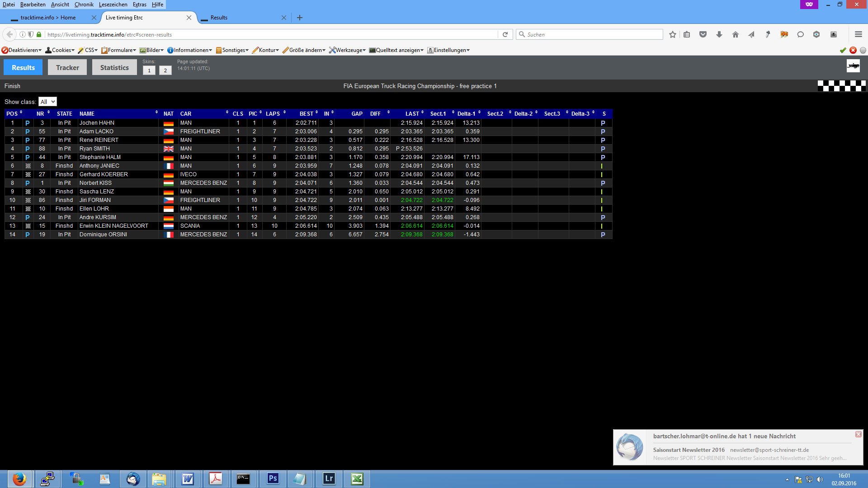Open Quelltext anzeigen toolbar item
Viewport: 868px width, 488px height.
[396, 50]
